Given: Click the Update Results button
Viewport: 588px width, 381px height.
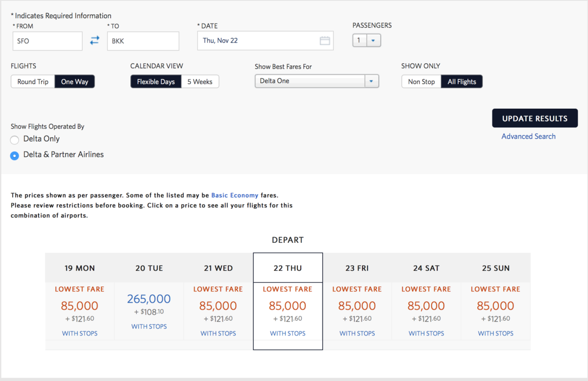Looking at the screenshot, I should click(535, 119).
